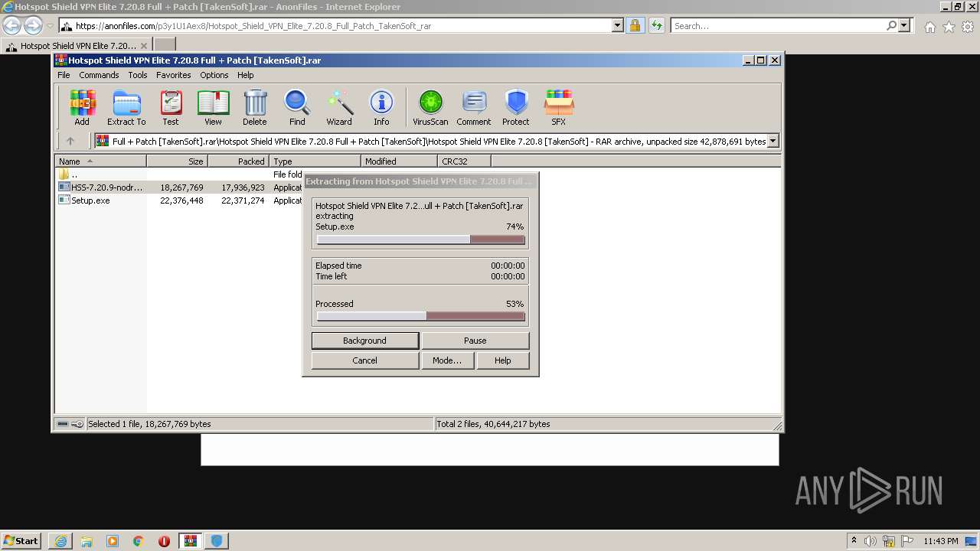
Task: Click the Extract To toolbar icon
Action: (x=126, y=107)
